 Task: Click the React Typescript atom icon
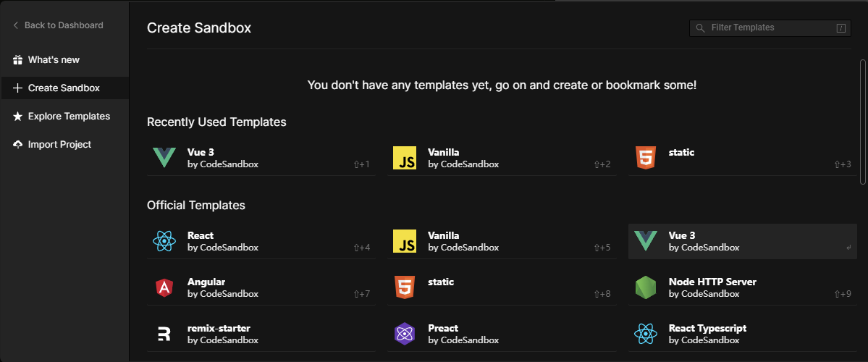coord(646,334)
